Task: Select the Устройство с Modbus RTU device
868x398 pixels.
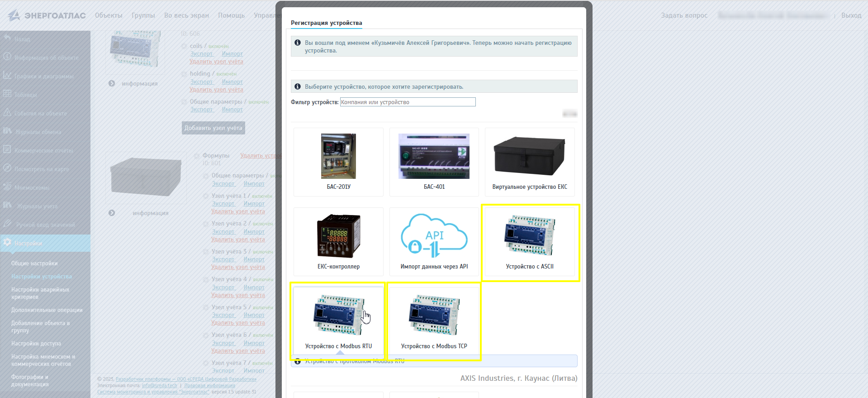Action: 338,316
